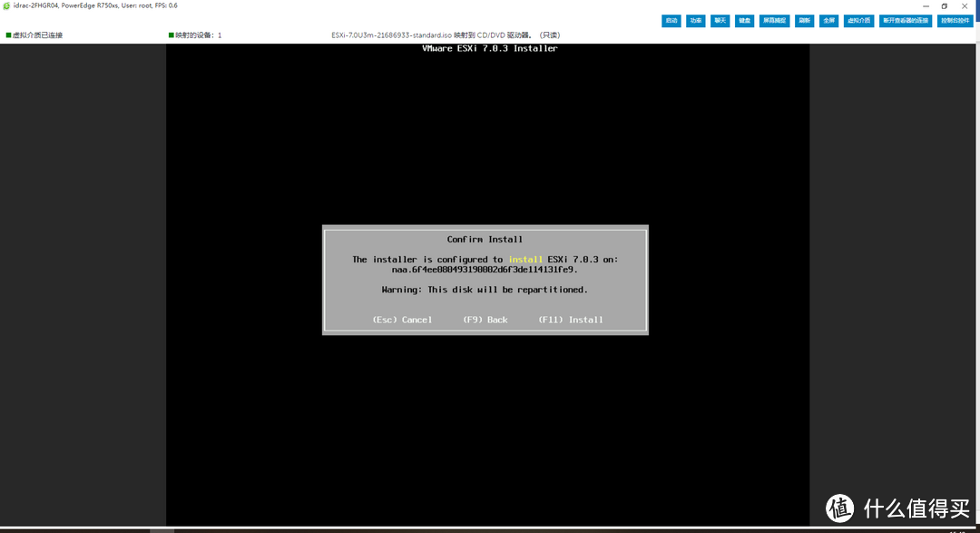980x533 pixels.
Task: Open the 虚拟介质 (Virtual Media) dialog
Action: 858,21
